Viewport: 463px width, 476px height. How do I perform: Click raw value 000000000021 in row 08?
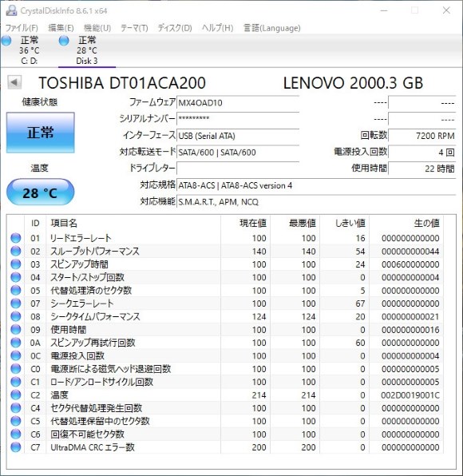(410, 316)
